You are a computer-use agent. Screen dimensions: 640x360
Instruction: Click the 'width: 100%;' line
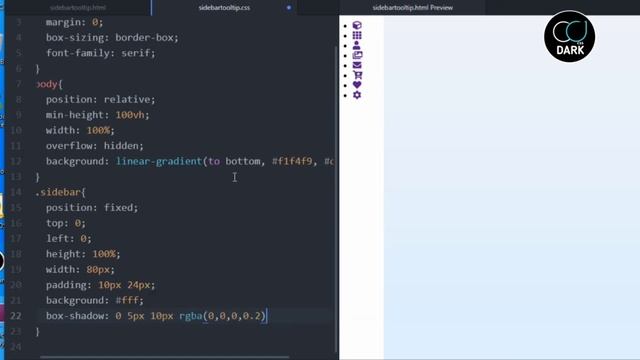80,131
